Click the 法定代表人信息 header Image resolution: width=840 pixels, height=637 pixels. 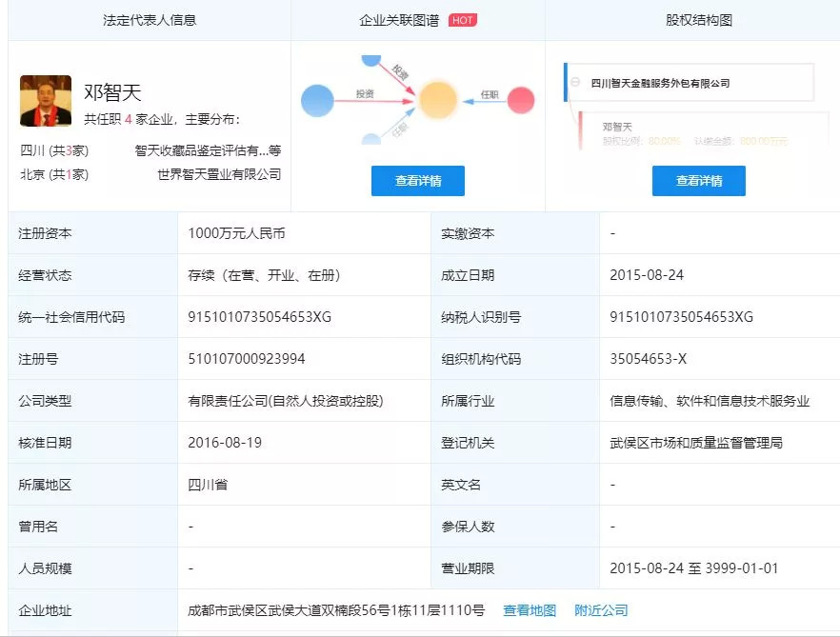tap(150, 20)
